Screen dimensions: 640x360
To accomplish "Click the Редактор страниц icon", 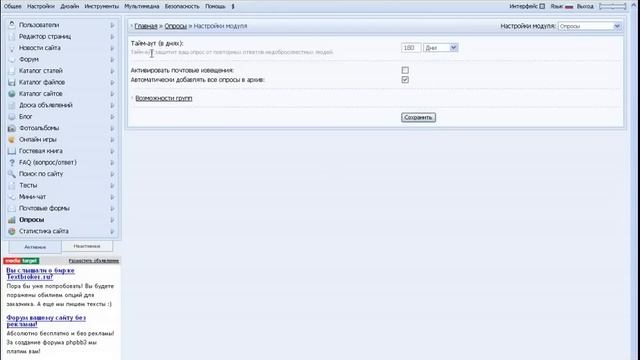I will (x=12, y=36).
